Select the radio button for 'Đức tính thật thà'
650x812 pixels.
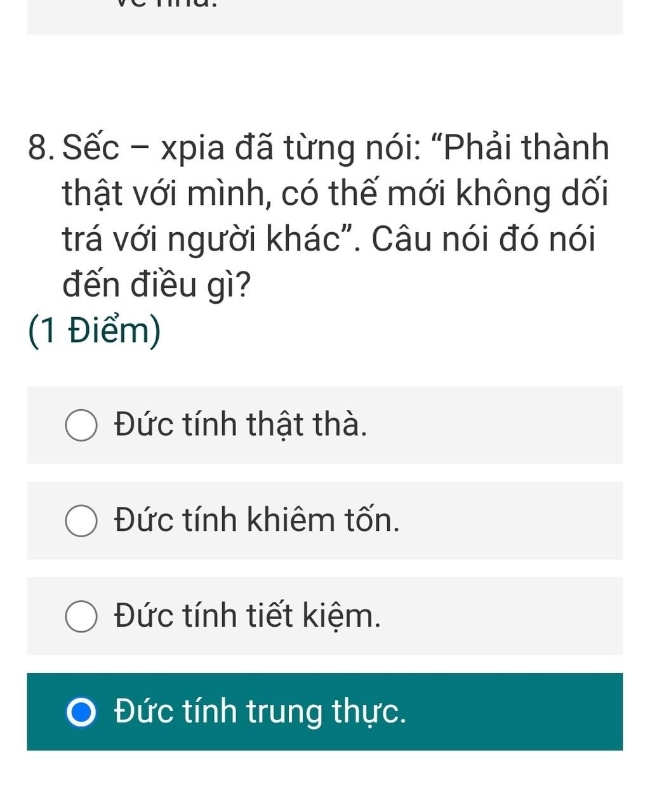point(81,425)
